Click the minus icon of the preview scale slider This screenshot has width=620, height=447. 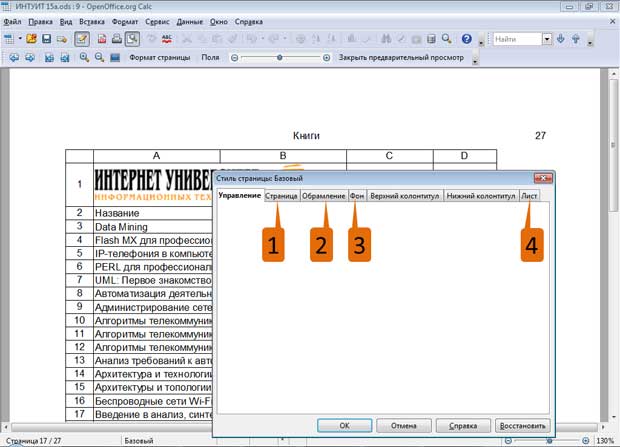pyautogui.click(x=234, y=58)
